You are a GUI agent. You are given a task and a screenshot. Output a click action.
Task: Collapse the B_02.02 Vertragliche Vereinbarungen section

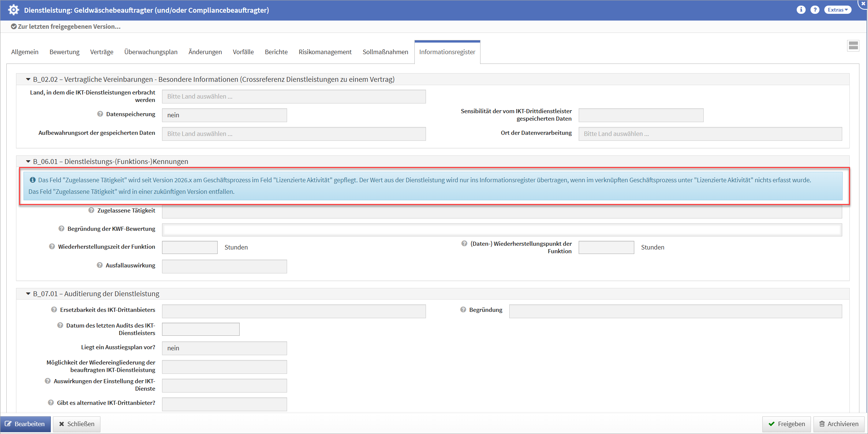coord(28,79)
